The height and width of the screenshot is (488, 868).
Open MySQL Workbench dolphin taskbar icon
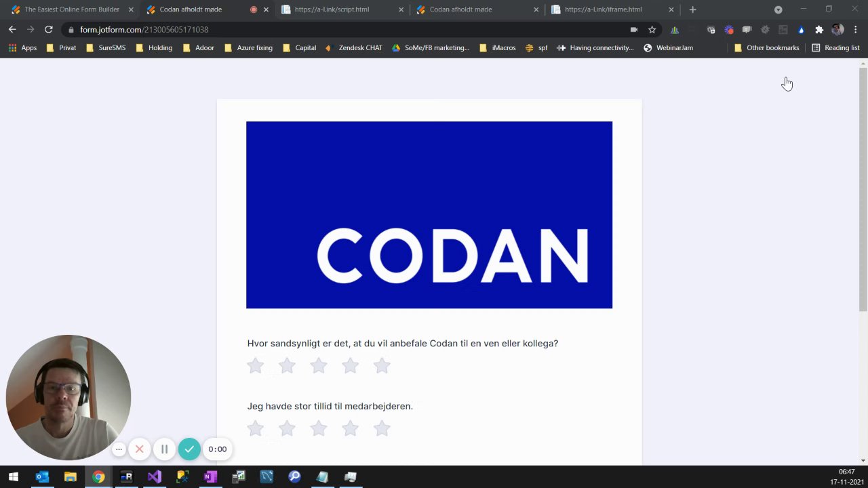pyautogui.click(x=266, y=476)
